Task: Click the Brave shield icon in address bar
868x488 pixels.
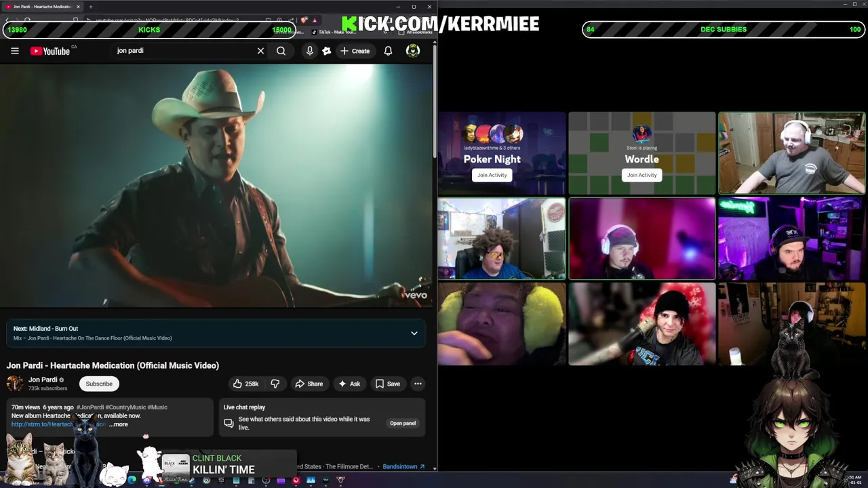Action: click(304, 20)
